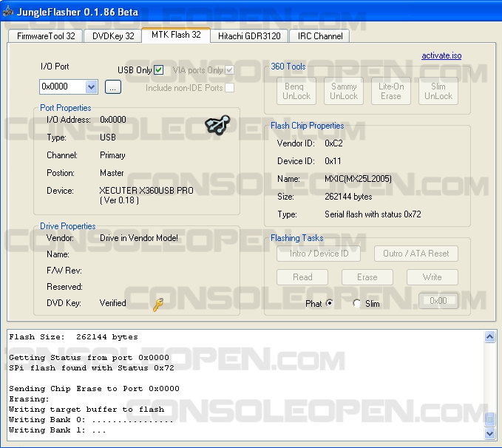Viewport: 502px width, 448px height.
Task: Open the IRC Channel tab
Action: click(320, 36)
